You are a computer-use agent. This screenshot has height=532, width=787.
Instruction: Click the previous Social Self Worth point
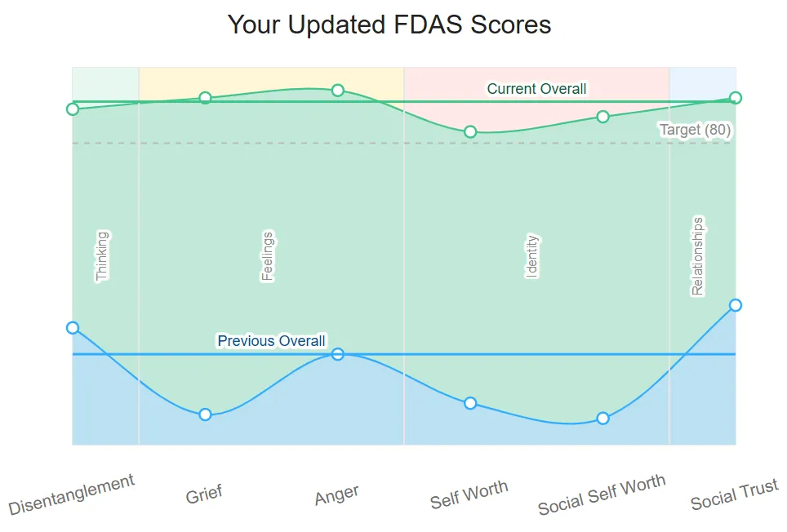[602, 418]
